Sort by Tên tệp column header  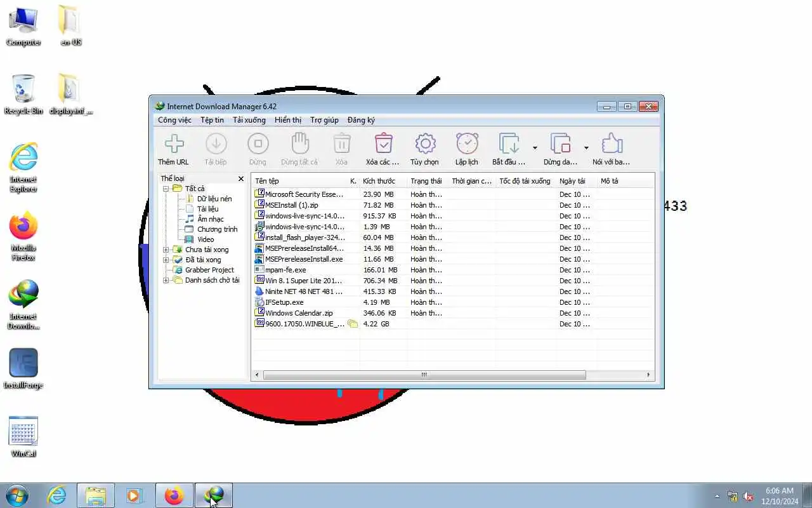point(299,181)
